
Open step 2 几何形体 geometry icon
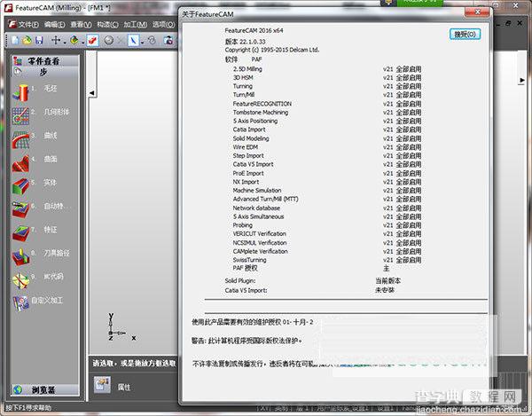pos(20,115)
